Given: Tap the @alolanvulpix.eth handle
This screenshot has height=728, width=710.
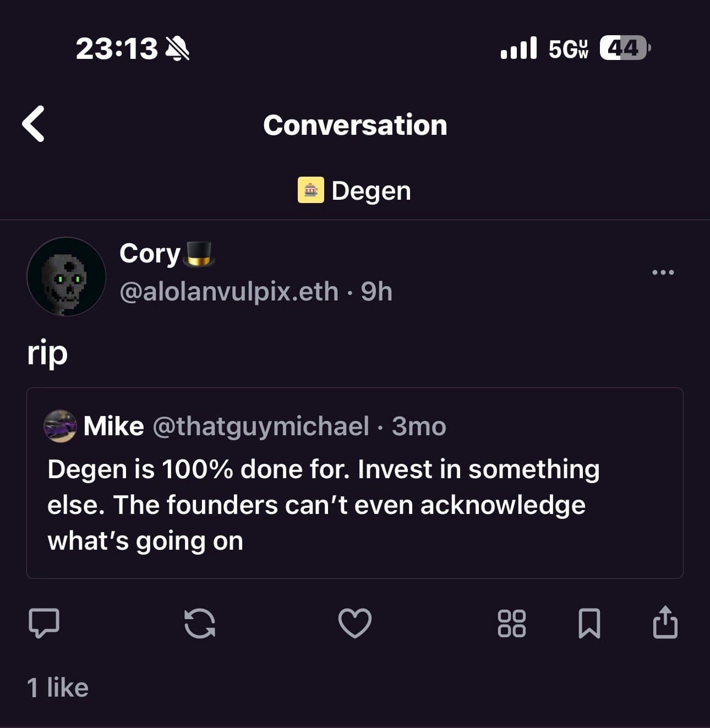Looking at the screenshot, I should click(228, 292).
